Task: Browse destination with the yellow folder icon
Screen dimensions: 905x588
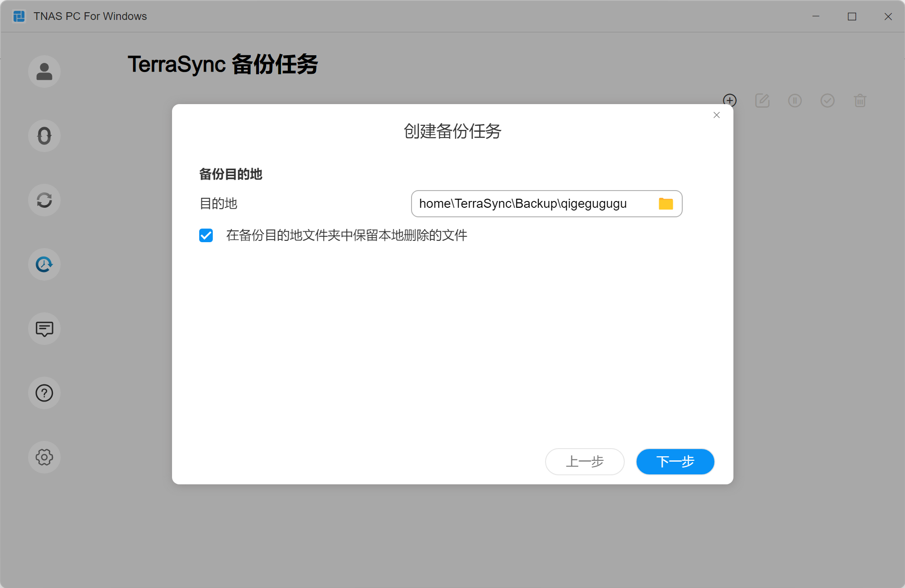Action: (x=666, y=204)
